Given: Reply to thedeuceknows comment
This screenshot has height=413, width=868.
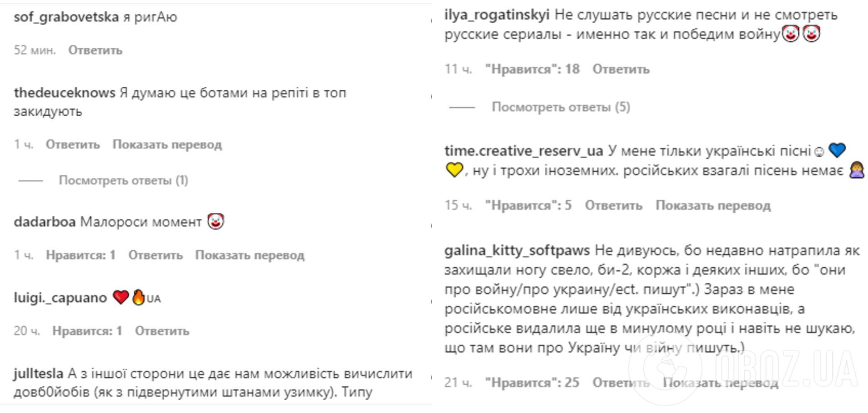Looking at the screenshot, I should coord(73,144).
